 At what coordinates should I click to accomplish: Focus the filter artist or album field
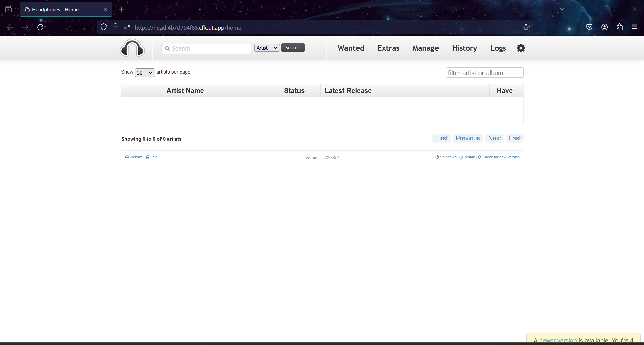[x=485, y=72]
